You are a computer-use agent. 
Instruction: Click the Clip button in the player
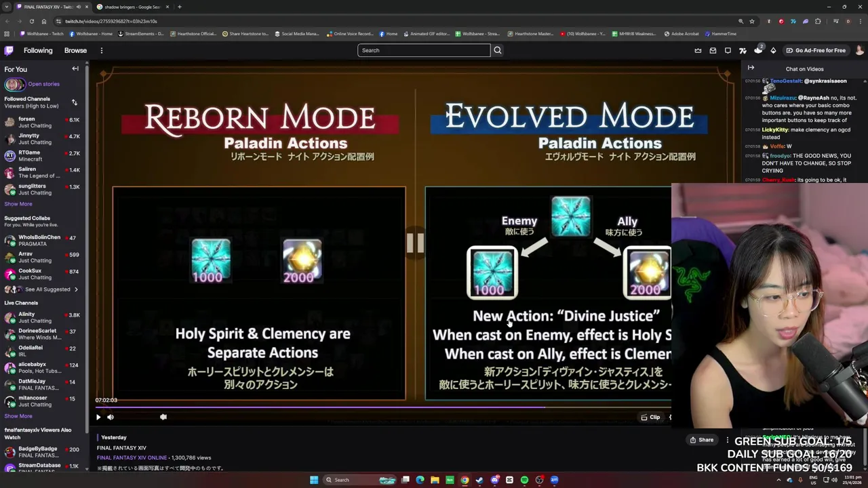click(x=650, y=417)
